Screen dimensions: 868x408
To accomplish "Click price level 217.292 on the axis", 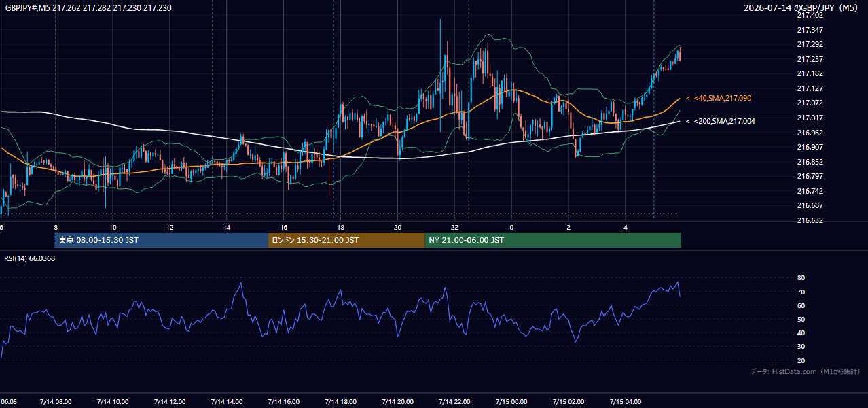I will point(810,44).
